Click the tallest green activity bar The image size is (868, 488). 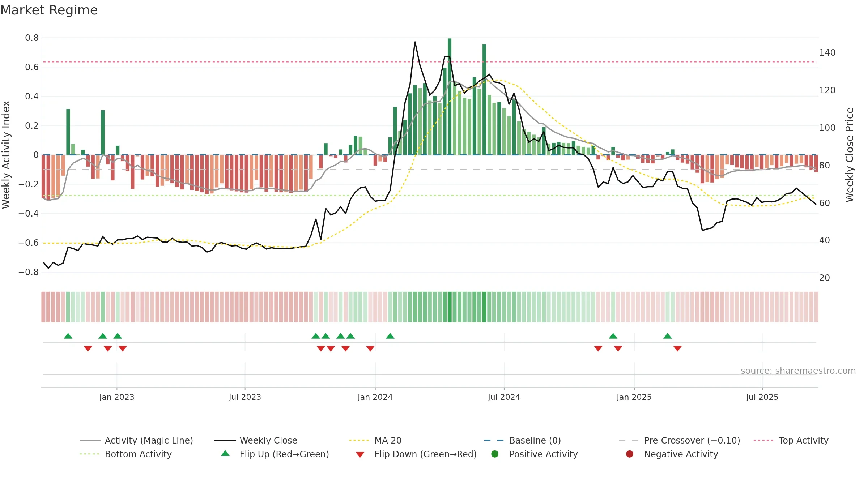pyautogui.click(x=450, y=97)
